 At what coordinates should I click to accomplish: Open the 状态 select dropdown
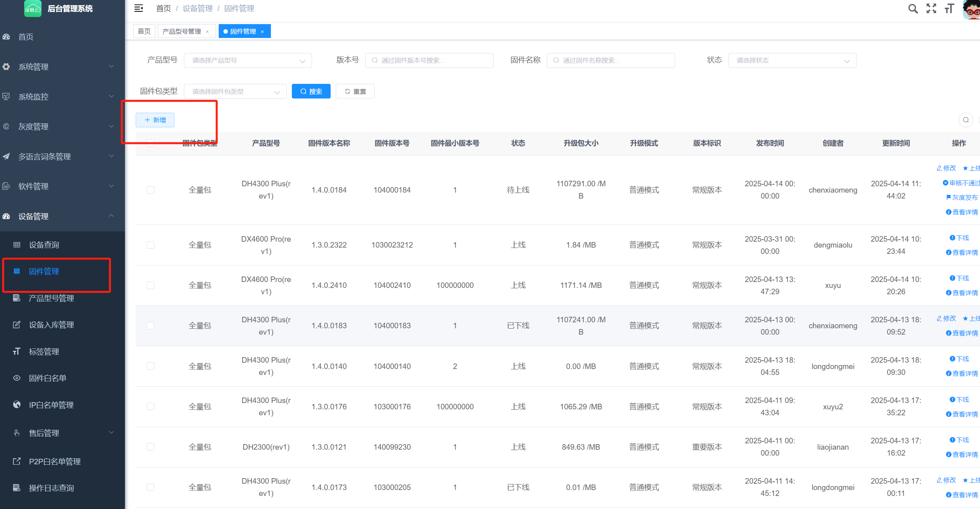coord(792,61)
